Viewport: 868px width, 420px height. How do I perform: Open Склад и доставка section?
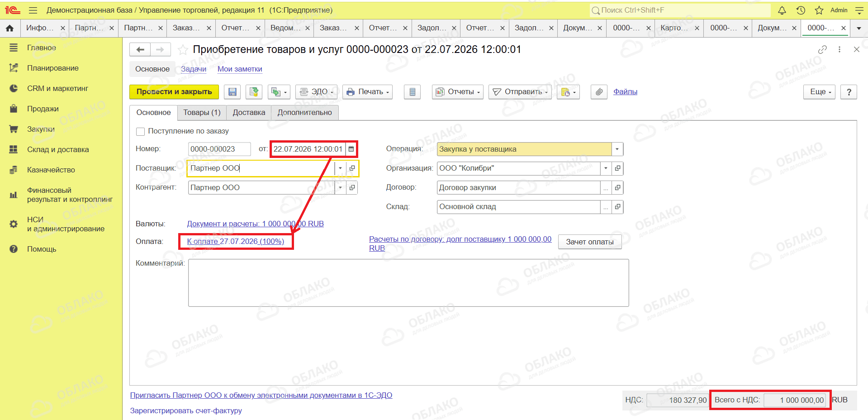[58, 149]
